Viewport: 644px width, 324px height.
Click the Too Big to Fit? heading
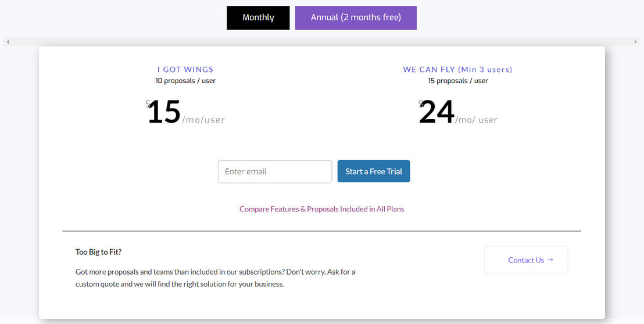click(99, 252)
